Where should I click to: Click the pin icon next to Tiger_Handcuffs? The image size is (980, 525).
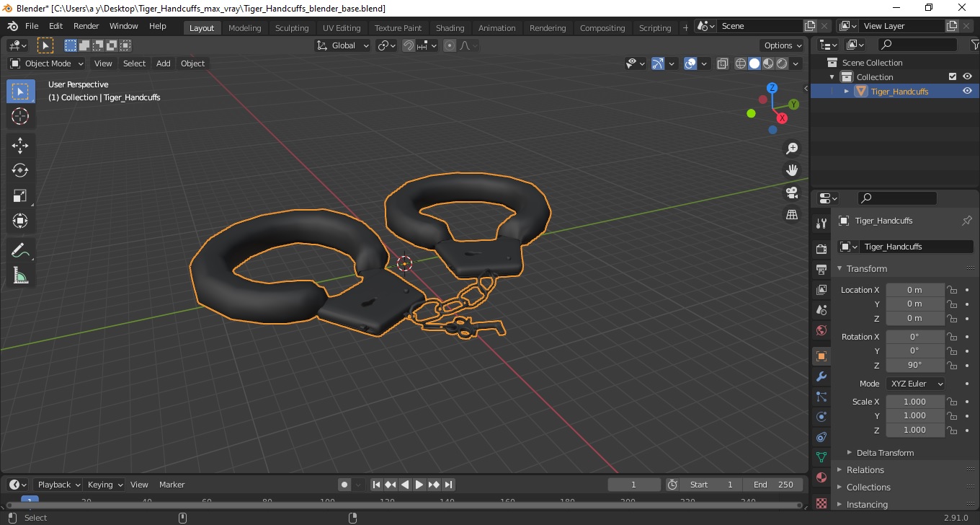pos(967,221)
